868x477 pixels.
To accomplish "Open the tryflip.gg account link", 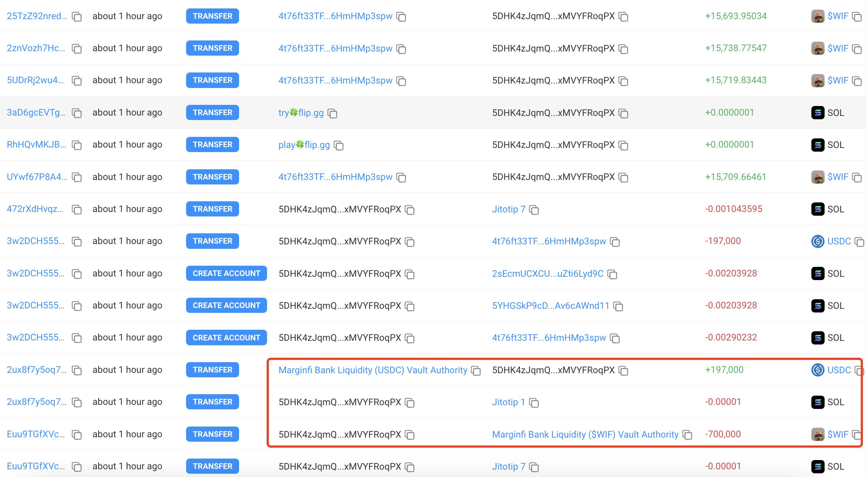I will (x=301, y=113).
